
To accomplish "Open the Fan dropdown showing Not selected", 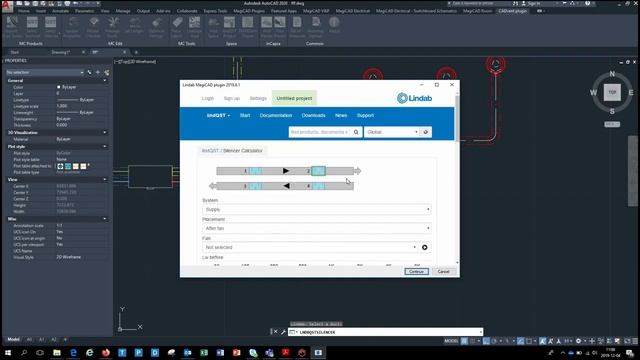I will (x=310, y=247).
